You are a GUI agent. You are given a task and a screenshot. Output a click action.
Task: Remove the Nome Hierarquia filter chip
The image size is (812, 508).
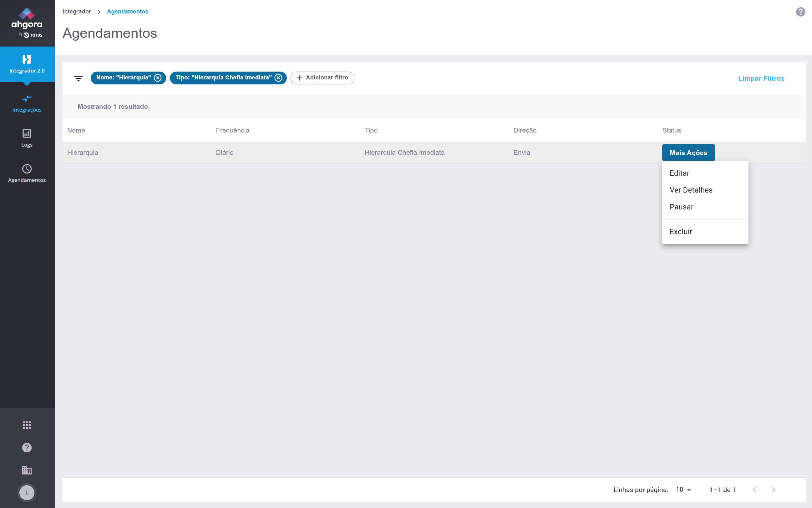(158, 78)
